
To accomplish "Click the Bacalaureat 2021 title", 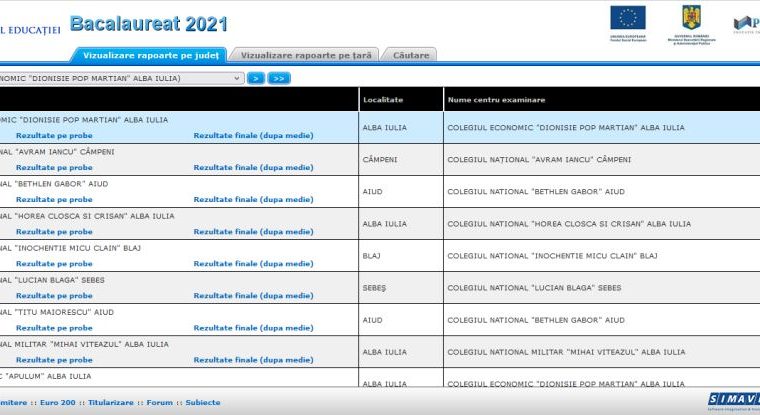I will click(x=148, y=24).
